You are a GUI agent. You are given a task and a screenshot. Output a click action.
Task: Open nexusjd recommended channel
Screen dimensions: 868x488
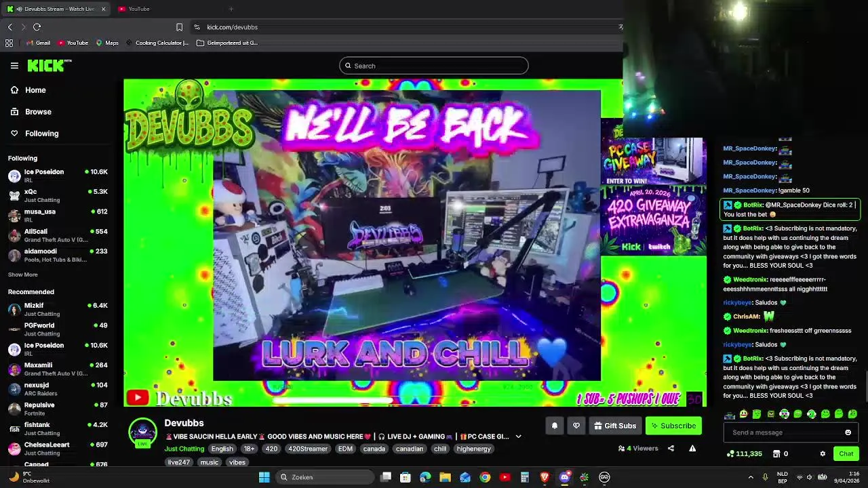click(x=58, y=388)
